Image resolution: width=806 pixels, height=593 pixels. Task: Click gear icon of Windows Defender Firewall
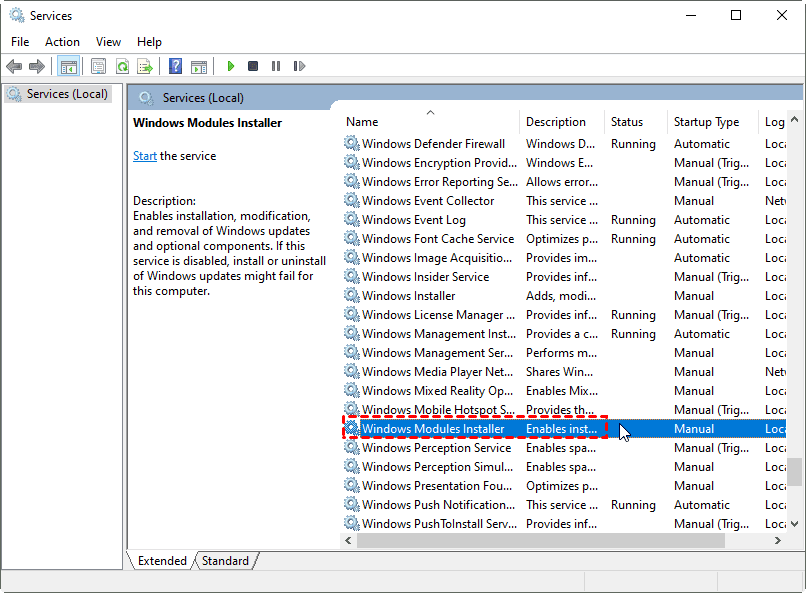pos(352,143)
